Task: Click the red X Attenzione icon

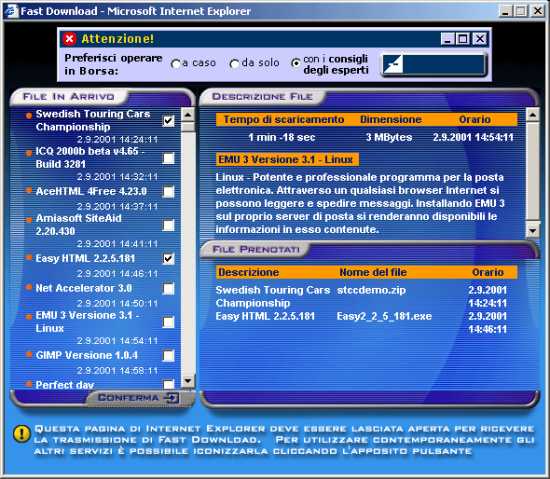Action: point(69,39)
